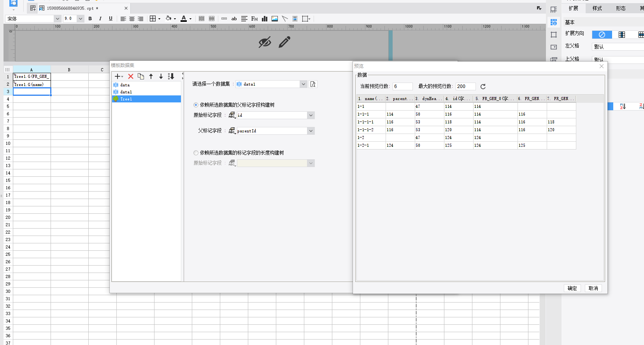Align cell text left
Image resolution: width=644 pixels, height=345 pixels.
[x=123, y=19]
